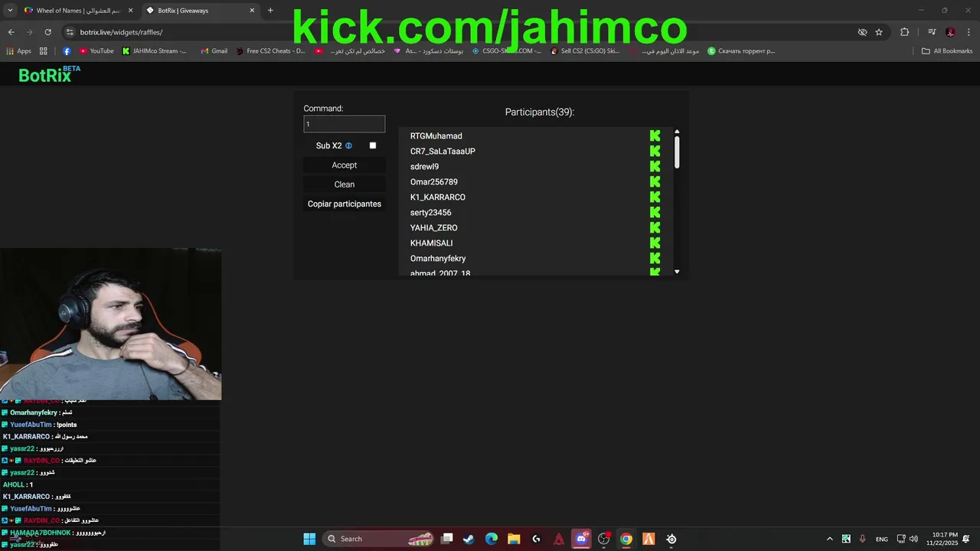980x551 pixels.
Task: Open Discord from the taskbar
Action: 581,539
